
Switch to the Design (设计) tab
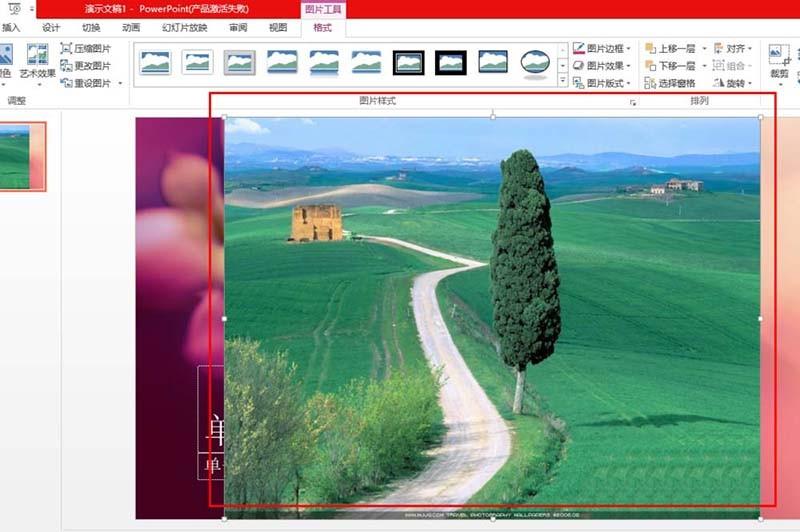coord(51,27)
